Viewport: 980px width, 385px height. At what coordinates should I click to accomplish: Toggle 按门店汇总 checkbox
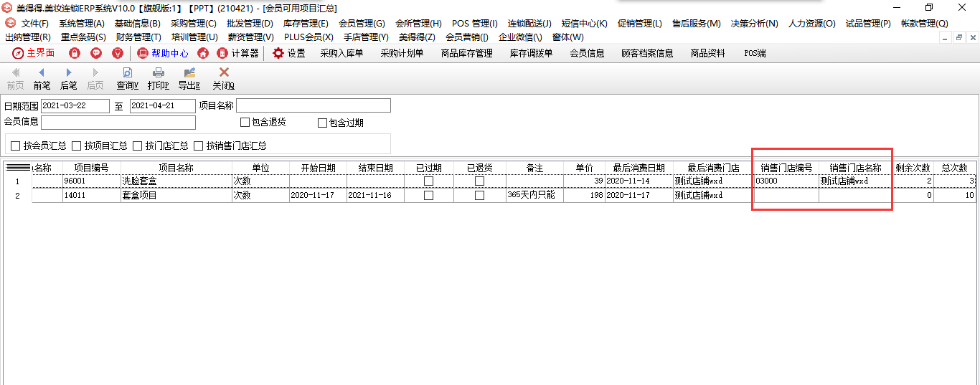point(137,146)
